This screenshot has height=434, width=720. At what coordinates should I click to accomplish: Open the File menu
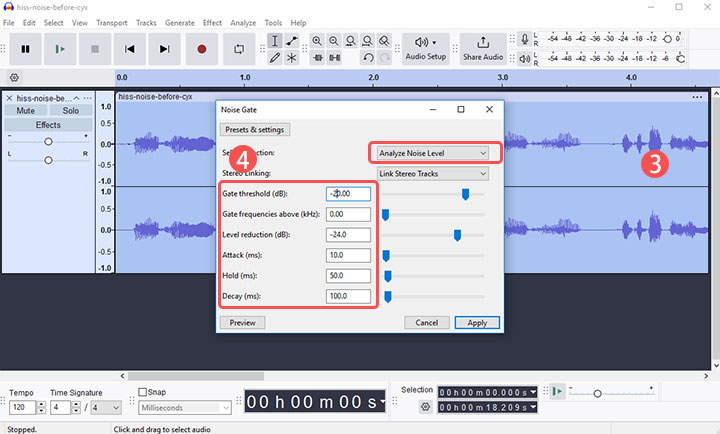point(8,23)
